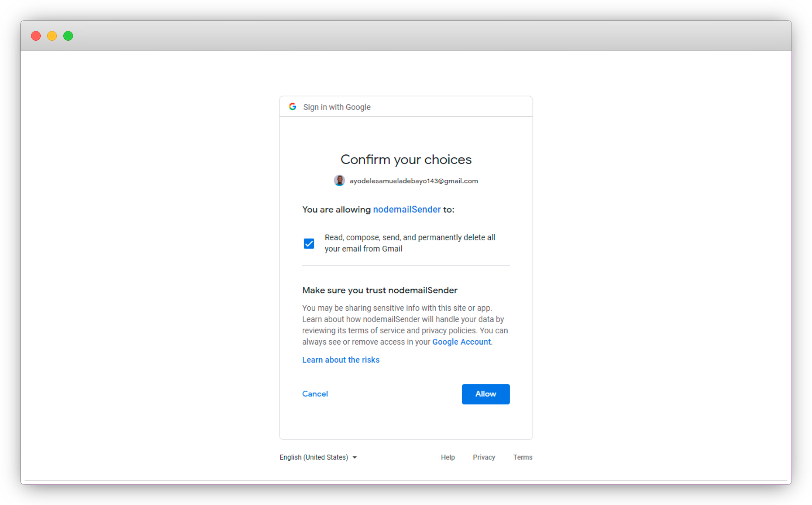Maximize the window with green button
The image size is (812, 505).
(x=68, y=36)
